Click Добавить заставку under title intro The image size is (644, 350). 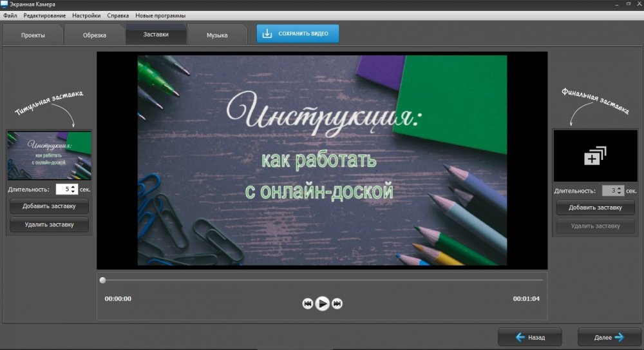tap(49, 206)
